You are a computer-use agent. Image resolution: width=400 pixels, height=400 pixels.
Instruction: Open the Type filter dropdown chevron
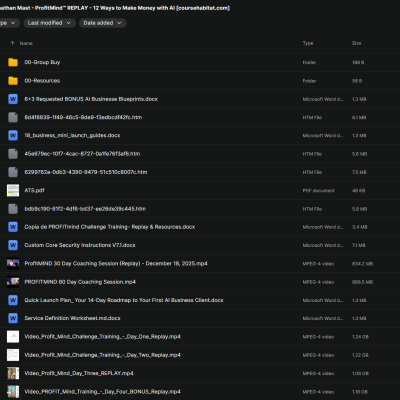coord(13,23)
